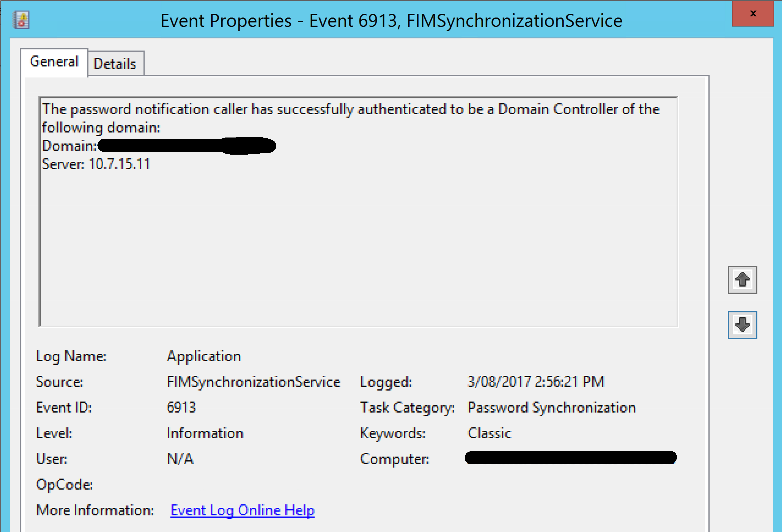The image size is (782, 532).
Task: Click the Event Properties title bar text
Action: coord(391,21)
